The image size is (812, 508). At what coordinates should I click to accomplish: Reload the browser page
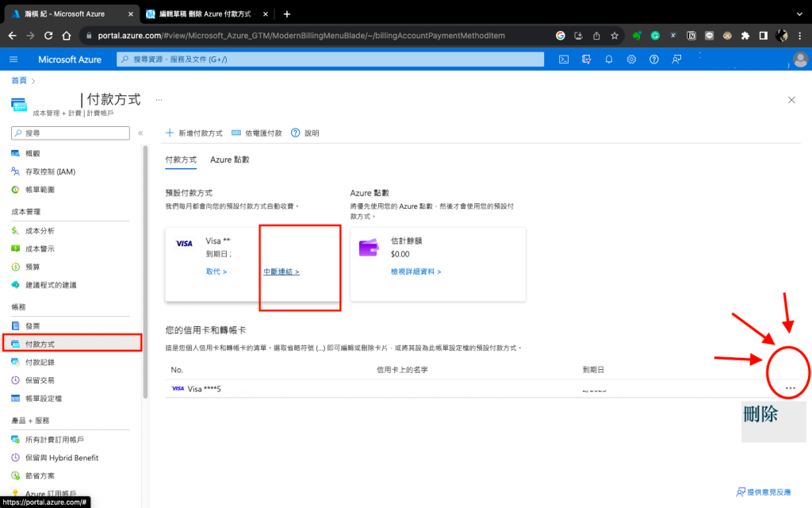[x=48, y=36]
